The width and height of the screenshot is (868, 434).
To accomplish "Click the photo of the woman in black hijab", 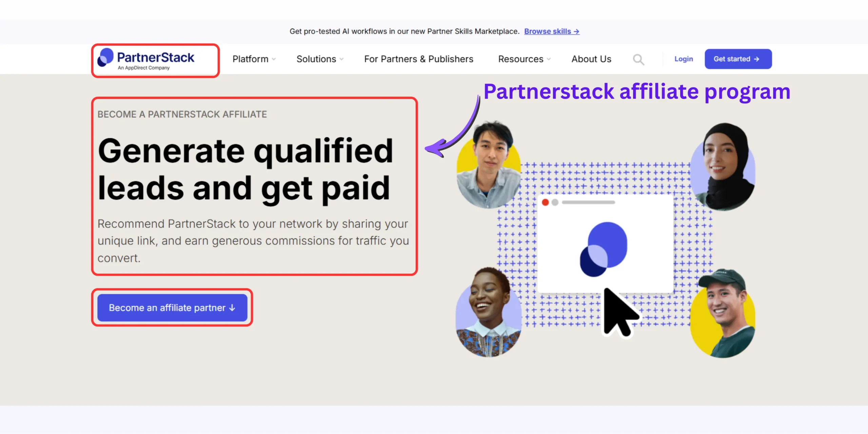I will [x=723, y=167].
